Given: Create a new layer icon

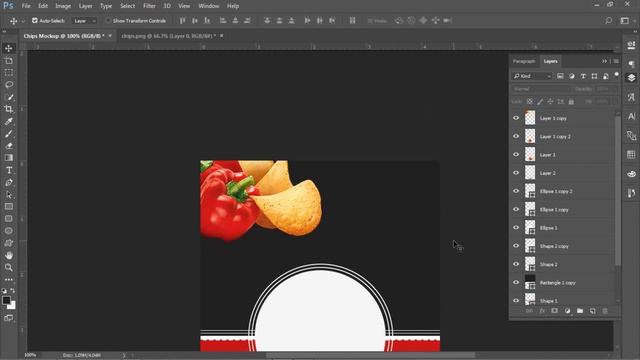Looking at the screenshot, I should 593,311.
